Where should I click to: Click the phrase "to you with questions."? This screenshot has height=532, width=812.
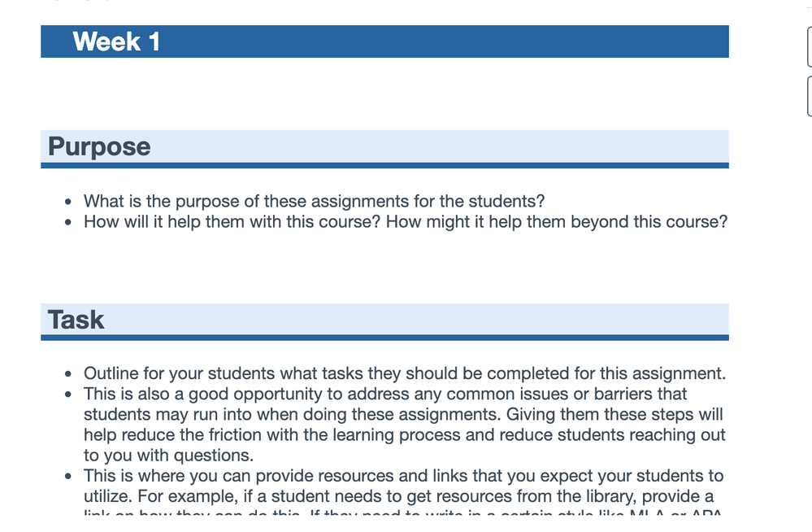169,456
